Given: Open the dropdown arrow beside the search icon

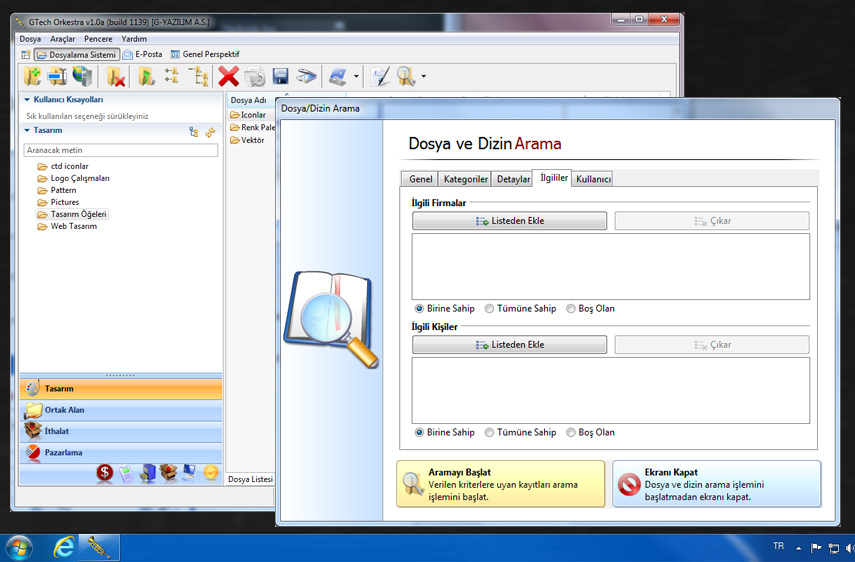Looking at the screenshot, I should pos(423,77).
